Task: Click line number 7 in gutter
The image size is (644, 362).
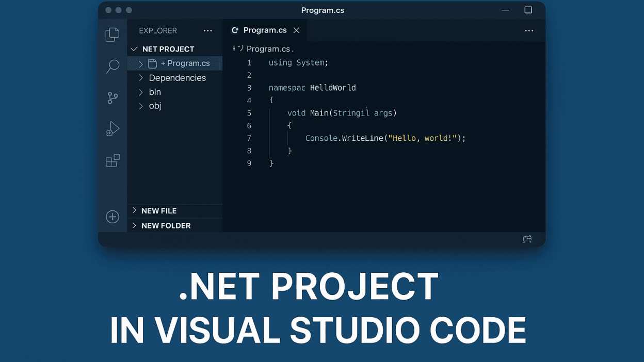Action: [x=249, y=138]
